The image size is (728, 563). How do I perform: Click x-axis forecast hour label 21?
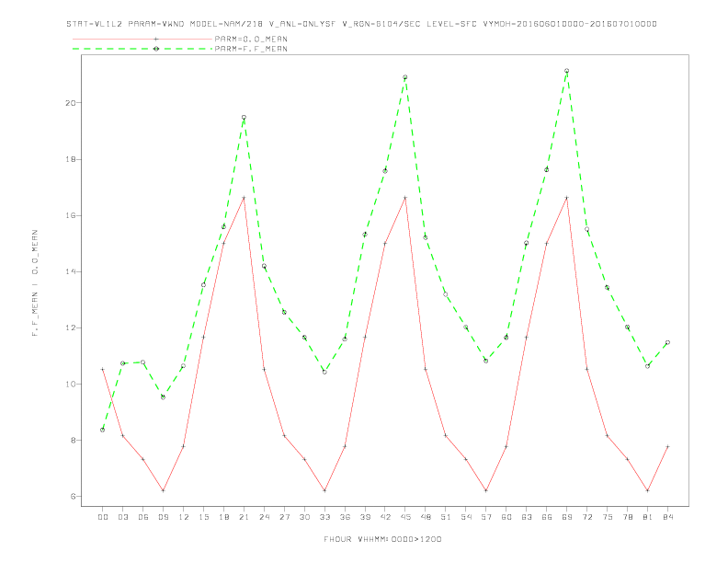coord(244,517)
